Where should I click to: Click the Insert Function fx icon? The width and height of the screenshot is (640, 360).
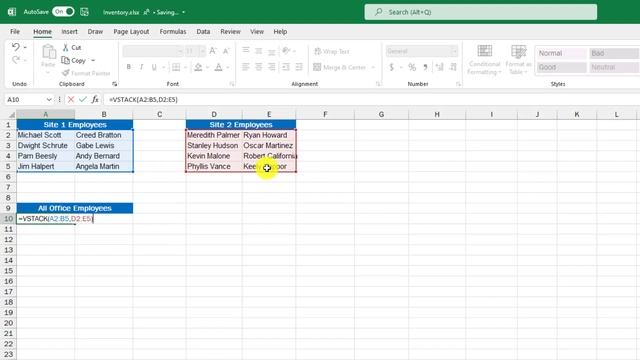coord(95,100)
